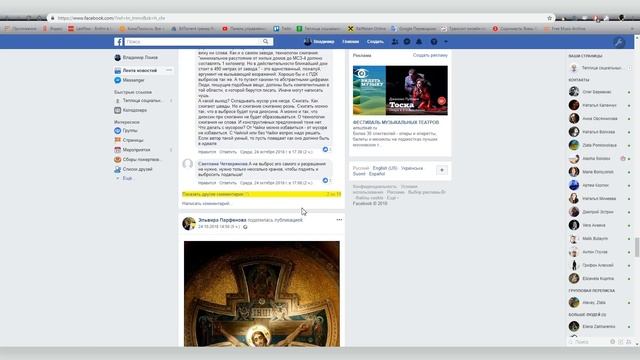
Task: Open Free Music Archive bookmark
Action: coord(565,29)
